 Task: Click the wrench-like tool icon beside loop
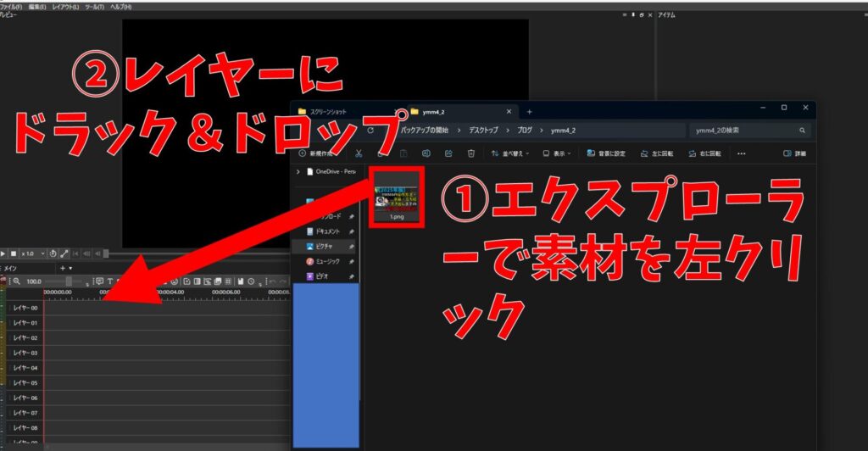click(64, 253)
